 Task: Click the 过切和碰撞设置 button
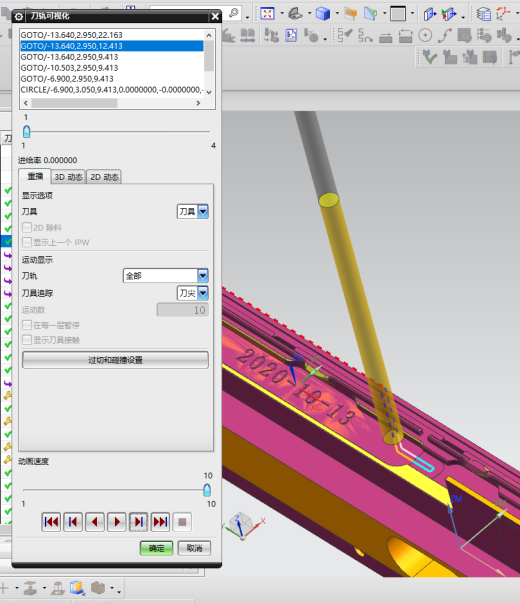tap(115, 360)
